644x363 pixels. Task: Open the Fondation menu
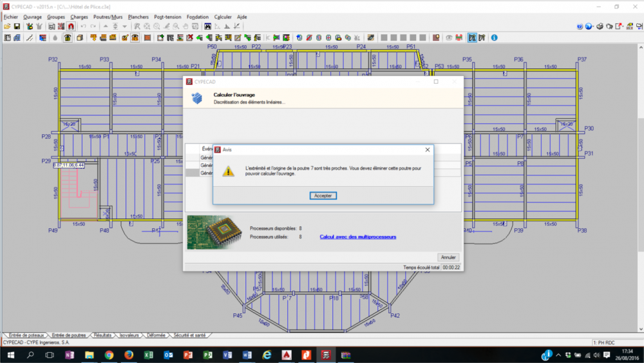[x=198, y=17]
